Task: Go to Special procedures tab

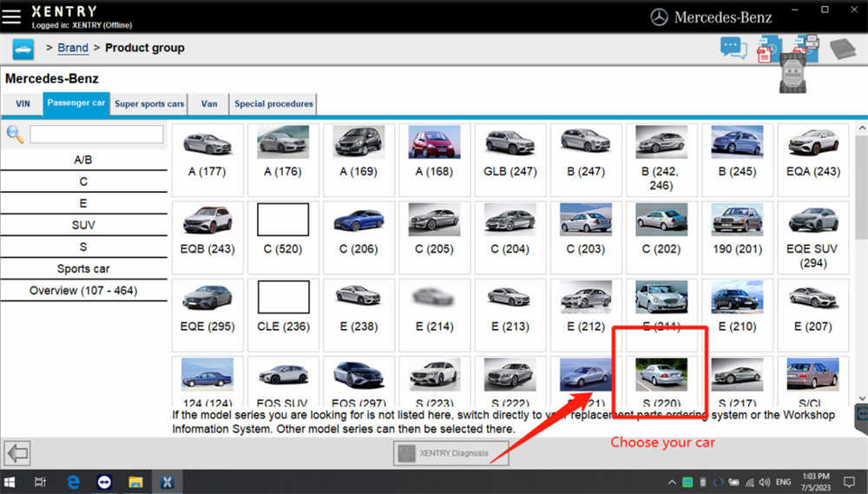Action: click(273, 104)
